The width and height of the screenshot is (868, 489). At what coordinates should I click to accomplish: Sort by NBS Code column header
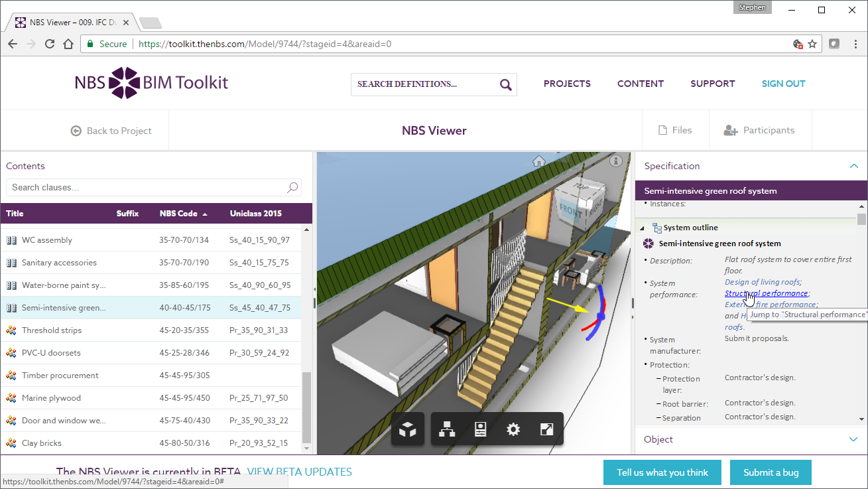coord(179,213)
